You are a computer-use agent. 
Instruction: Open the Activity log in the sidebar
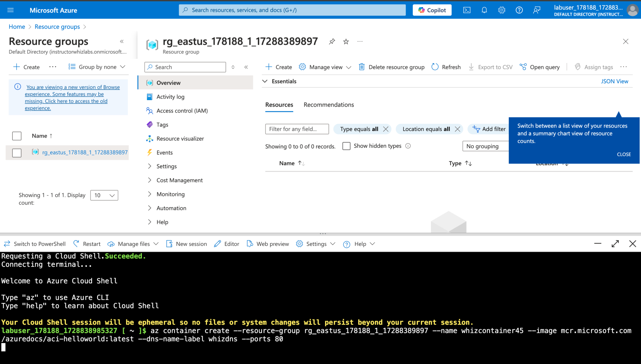[170, 97]
